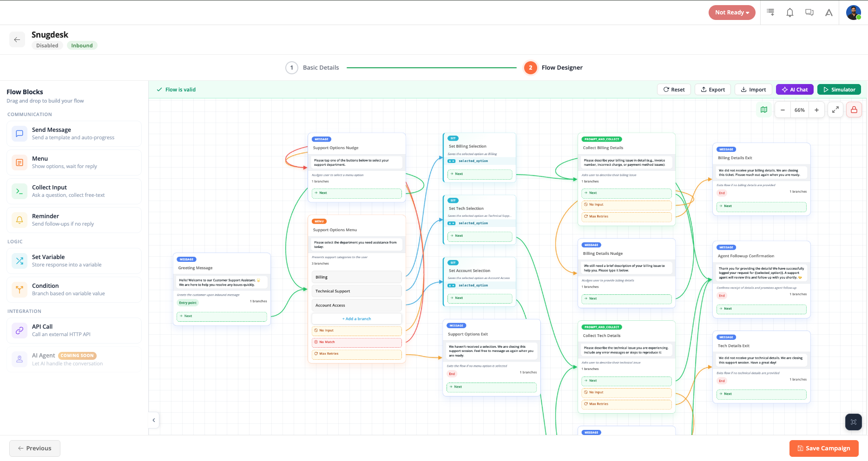Click the translate language icon in header

click(829, 13)
